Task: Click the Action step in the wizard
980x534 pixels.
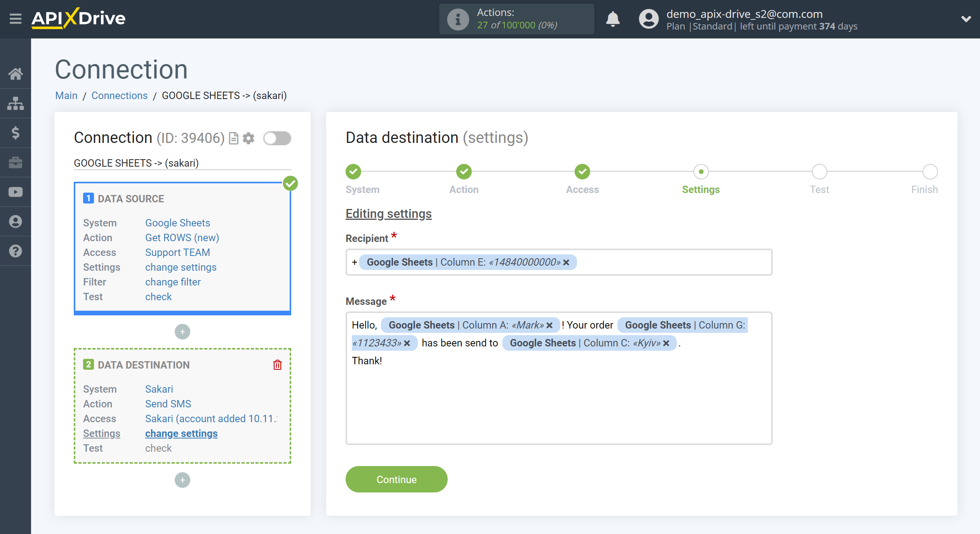Action: [464, 172]
